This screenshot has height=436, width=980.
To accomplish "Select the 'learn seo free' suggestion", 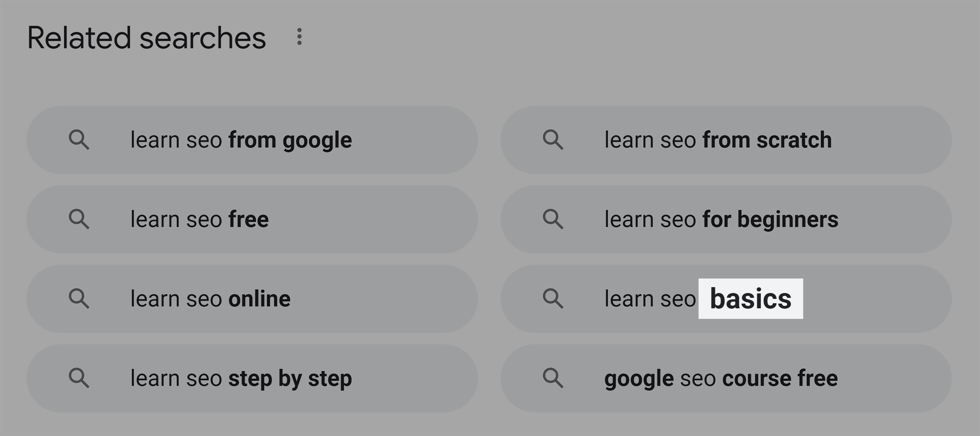I will [x=252, y=219].
